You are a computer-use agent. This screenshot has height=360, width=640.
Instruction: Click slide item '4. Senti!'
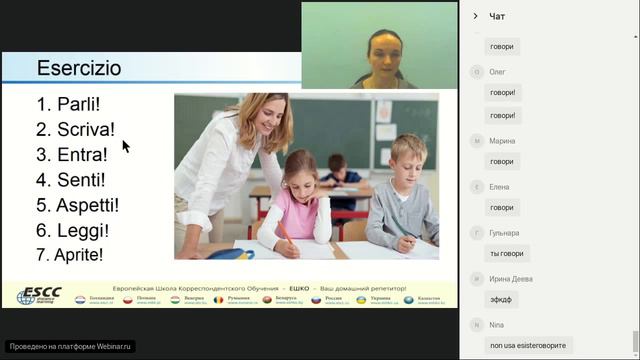pos(71,180)
